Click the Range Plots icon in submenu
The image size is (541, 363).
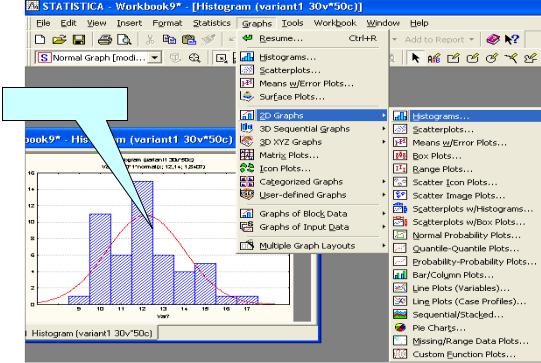(x=400, y=169)
